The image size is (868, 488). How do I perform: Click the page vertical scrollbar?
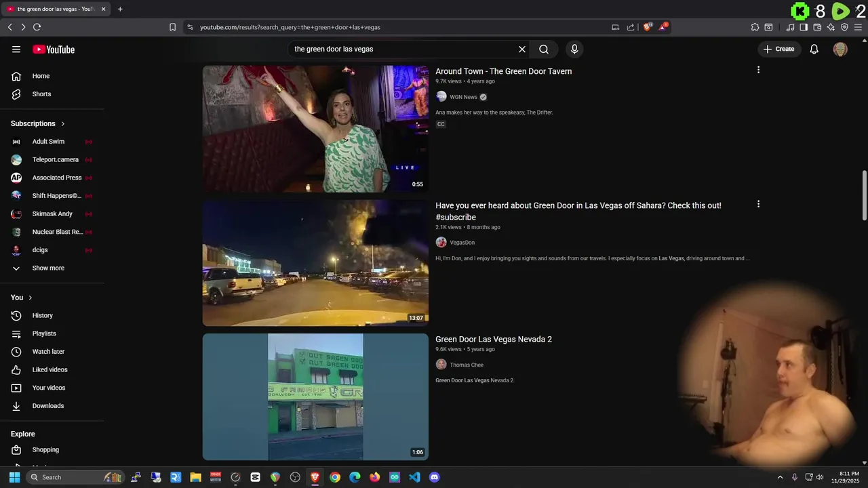coord(864,196)
